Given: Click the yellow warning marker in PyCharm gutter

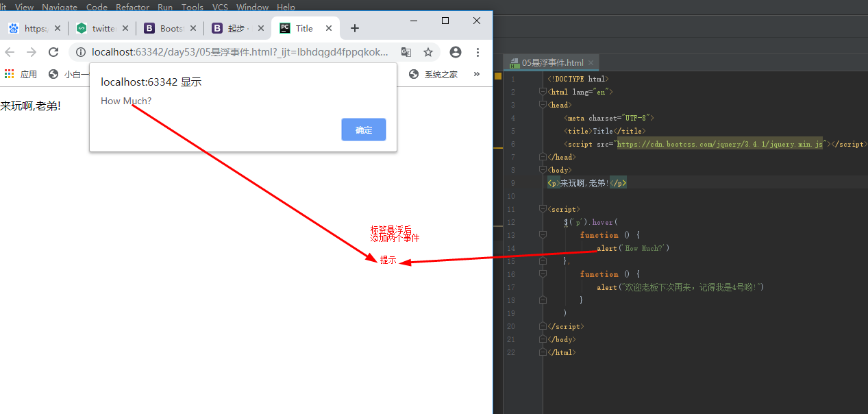Looking at the screenshot, I should pyautogui.click(x=498, y=76).
